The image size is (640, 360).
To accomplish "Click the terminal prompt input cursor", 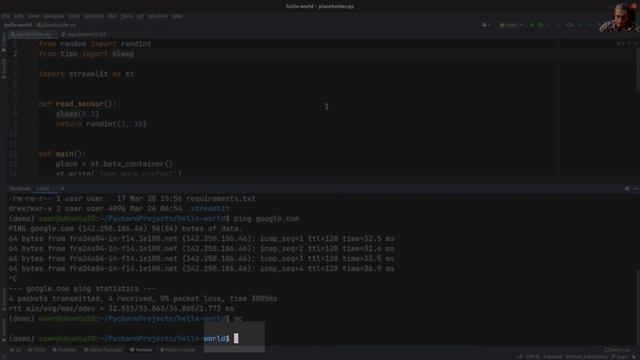I will tap(236, 338).
